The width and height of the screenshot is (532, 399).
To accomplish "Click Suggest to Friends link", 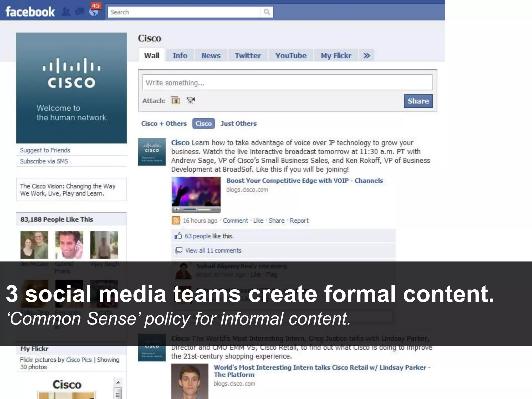I will (x=45, y=150).
